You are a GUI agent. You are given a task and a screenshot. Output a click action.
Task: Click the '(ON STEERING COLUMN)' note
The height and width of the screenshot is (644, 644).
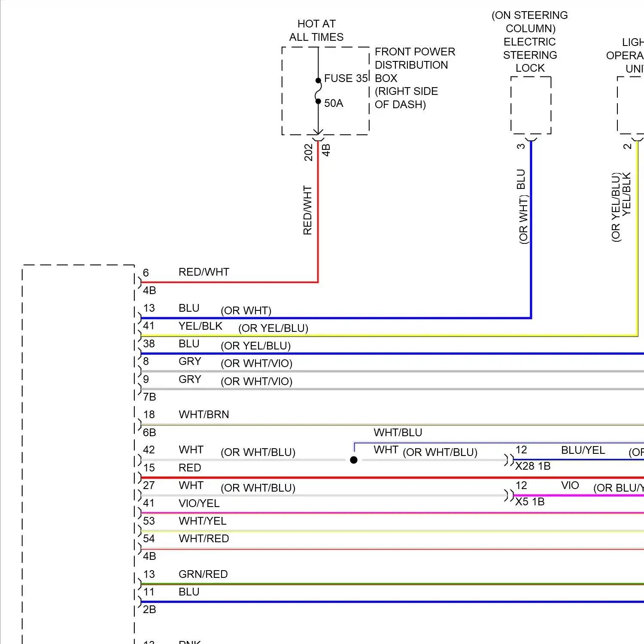coord(530,22)
